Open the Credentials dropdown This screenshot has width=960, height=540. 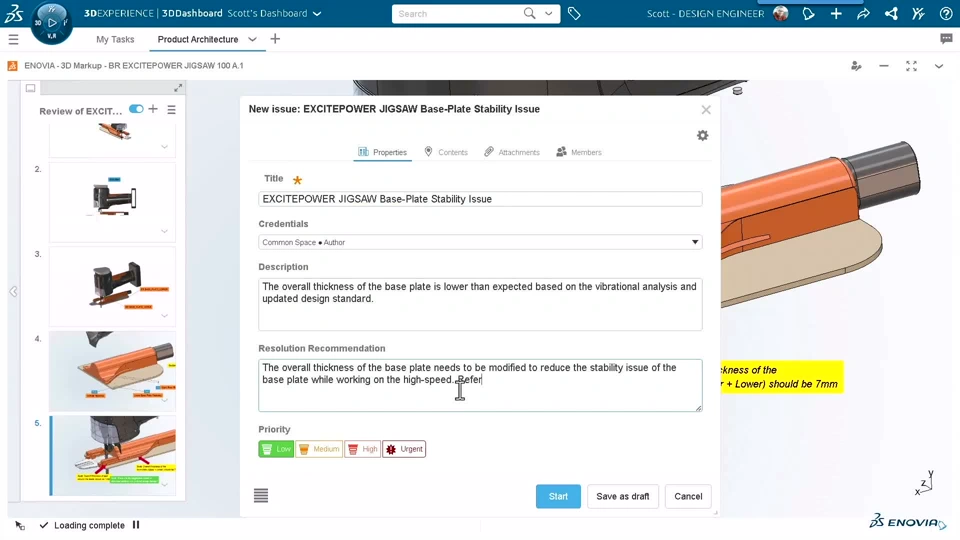480,242
